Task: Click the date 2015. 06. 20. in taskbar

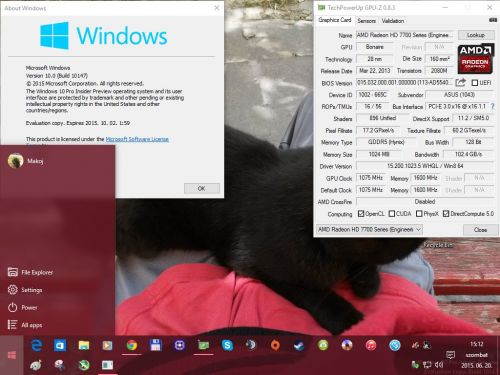Action: [477, 365]
